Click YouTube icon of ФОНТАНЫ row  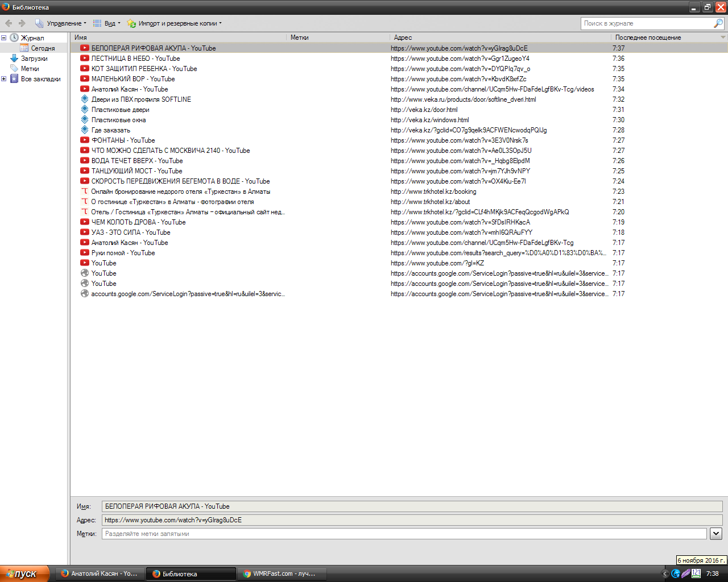[x=85, y=140]
